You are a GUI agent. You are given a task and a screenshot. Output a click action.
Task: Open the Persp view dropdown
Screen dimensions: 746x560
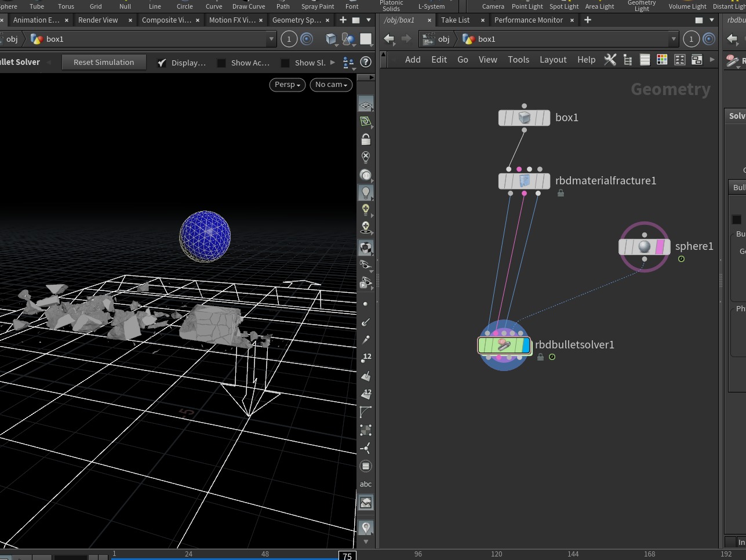(287, 85)
